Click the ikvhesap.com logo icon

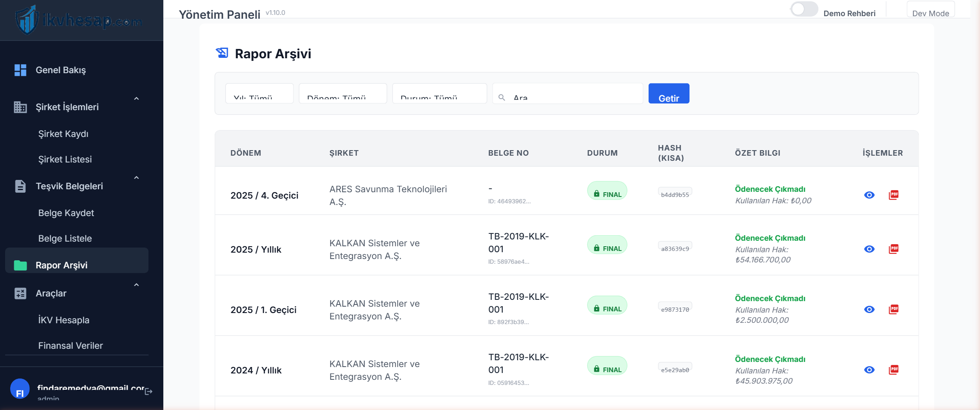[26, 20]
